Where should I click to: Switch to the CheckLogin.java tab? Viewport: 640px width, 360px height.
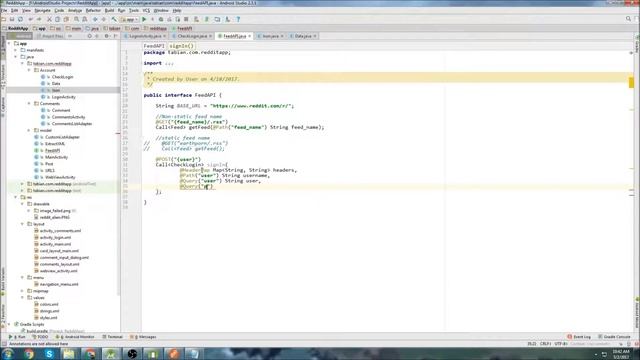coord(192,36)
